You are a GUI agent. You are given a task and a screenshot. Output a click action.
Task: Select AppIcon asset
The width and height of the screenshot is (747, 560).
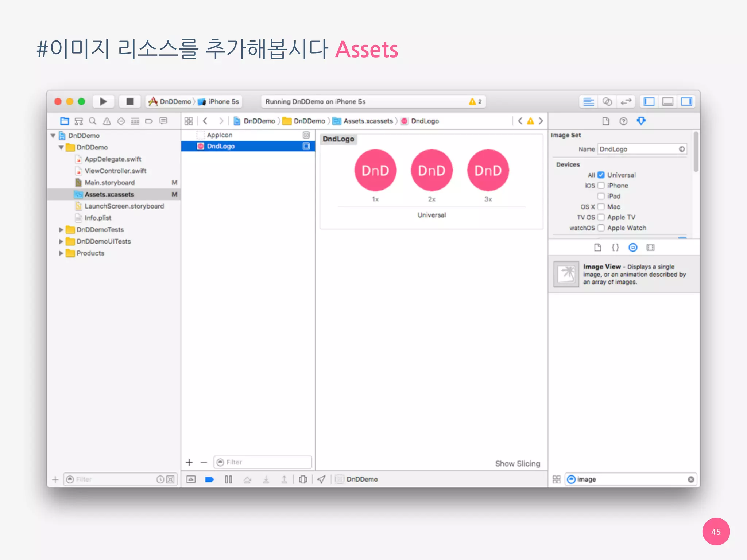(x=248, y=135)
